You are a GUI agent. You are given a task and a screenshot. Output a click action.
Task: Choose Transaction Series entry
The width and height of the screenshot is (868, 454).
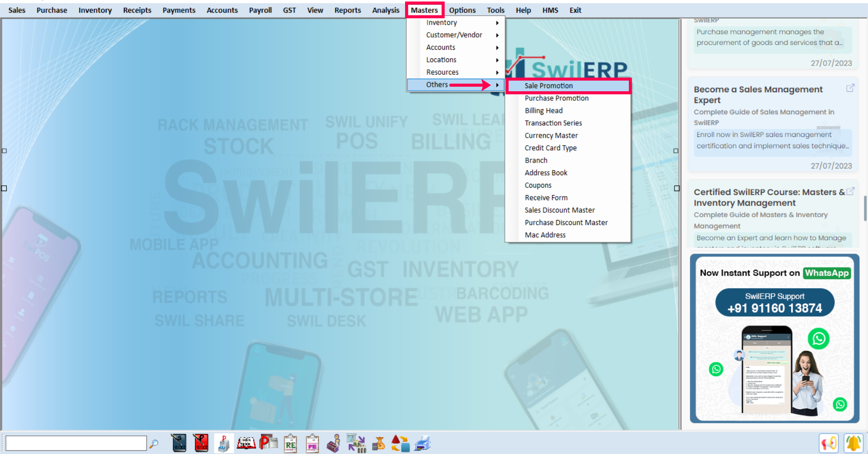click(x=568, y=123)
